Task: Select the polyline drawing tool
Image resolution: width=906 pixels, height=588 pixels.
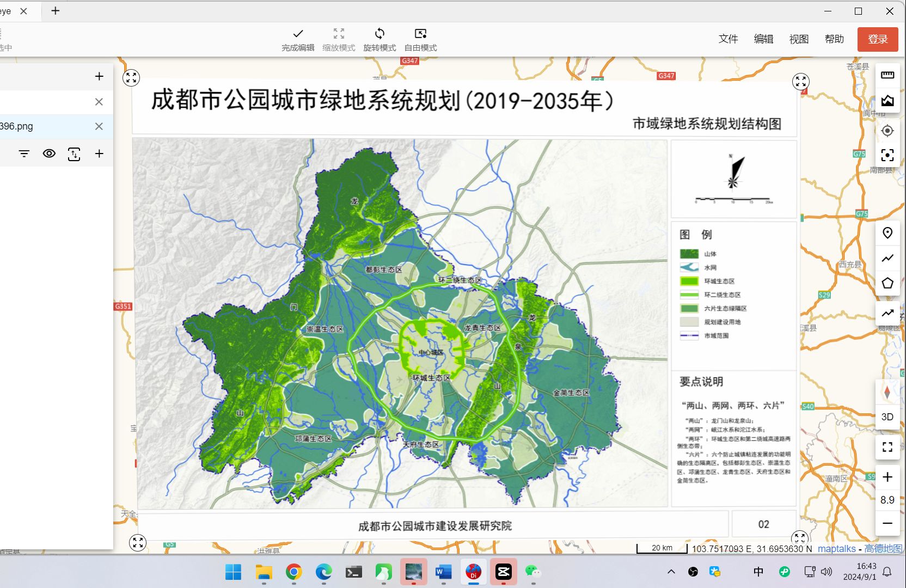Action: point(887,259)
